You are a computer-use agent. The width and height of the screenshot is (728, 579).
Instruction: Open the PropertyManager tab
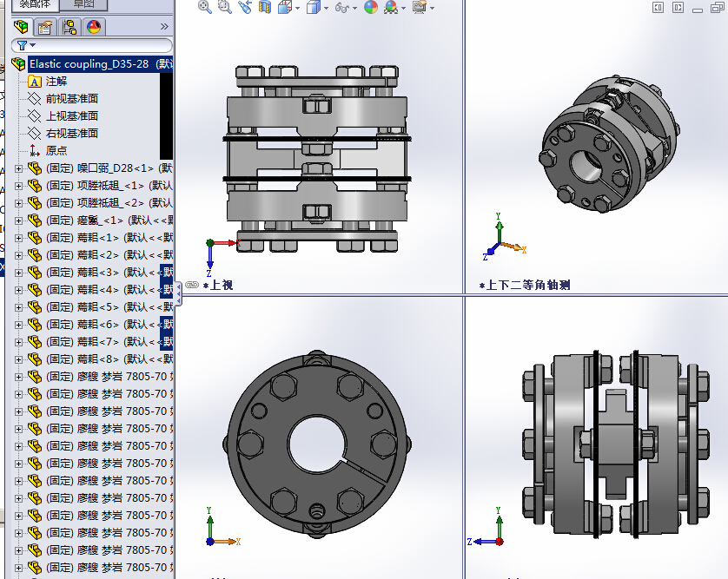(x=45, y=27)
